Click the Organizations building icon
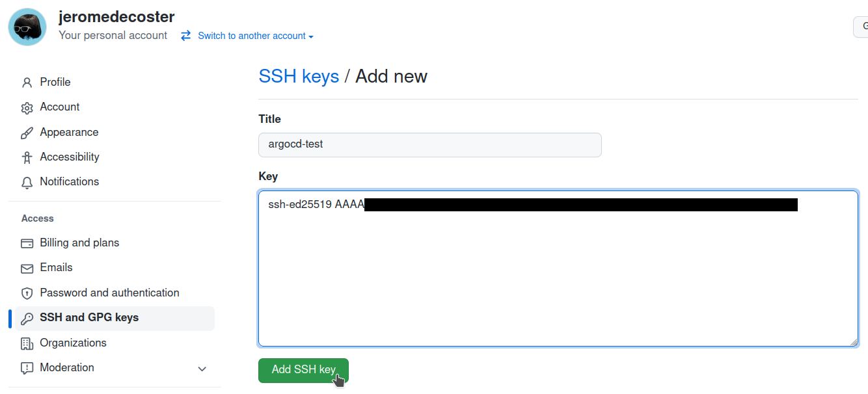Viewport: 868px width, 394px height. click(x=27, y=343)
